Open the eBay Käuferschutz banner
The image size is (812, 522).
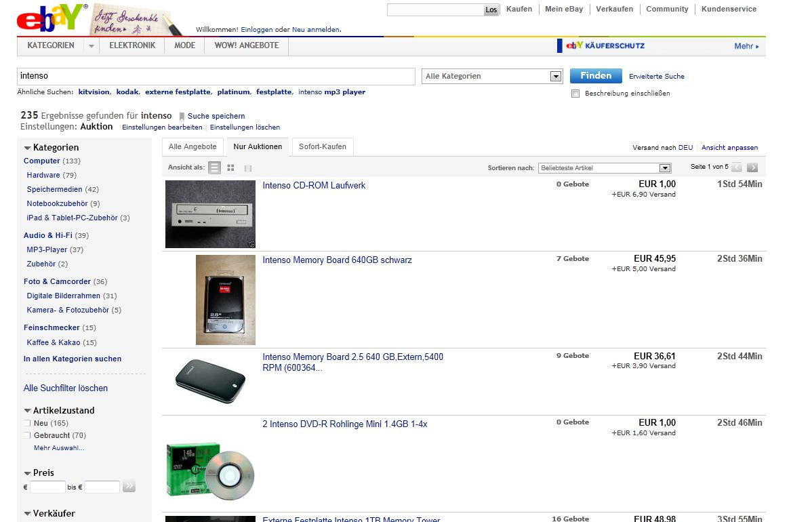(x=601, y=45)
